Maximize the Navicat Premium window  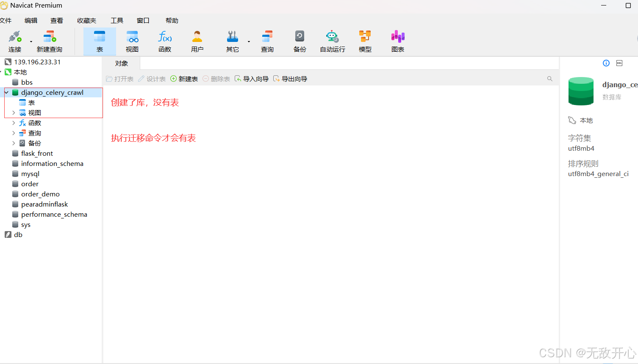pyautogui.click(x=628, y=6)
